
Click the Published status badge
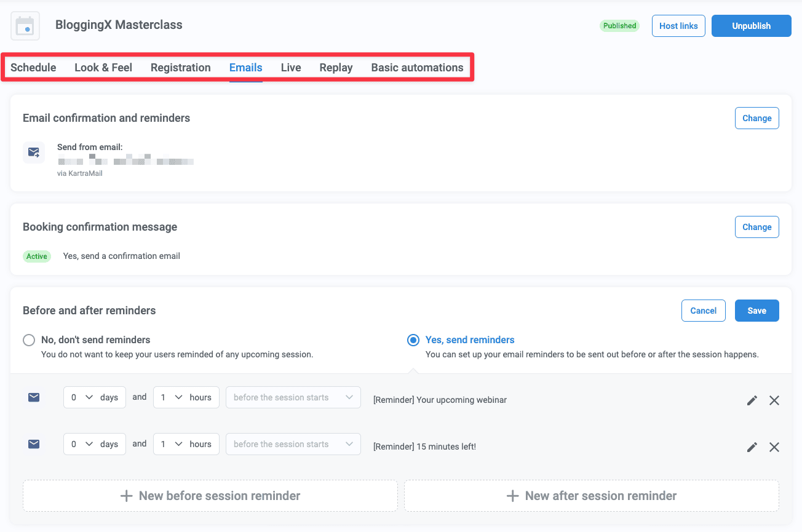619,26
